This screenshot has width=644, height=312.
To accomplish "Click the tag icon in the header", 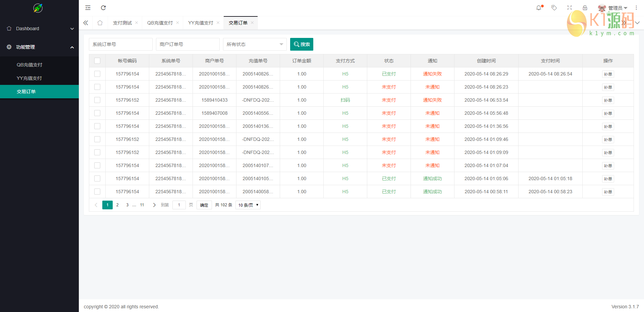I will click(554, 8).
